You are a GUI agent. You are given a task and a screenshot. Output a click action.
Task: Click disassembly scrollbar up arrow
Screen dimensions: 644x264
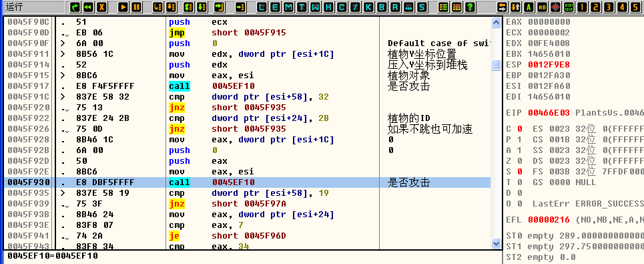496,23
